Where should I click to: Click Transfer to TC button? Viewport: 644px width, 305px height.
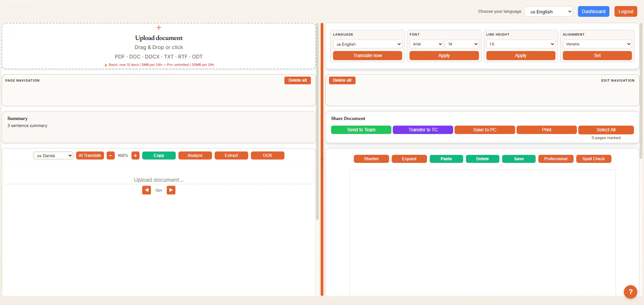(423, 130)
